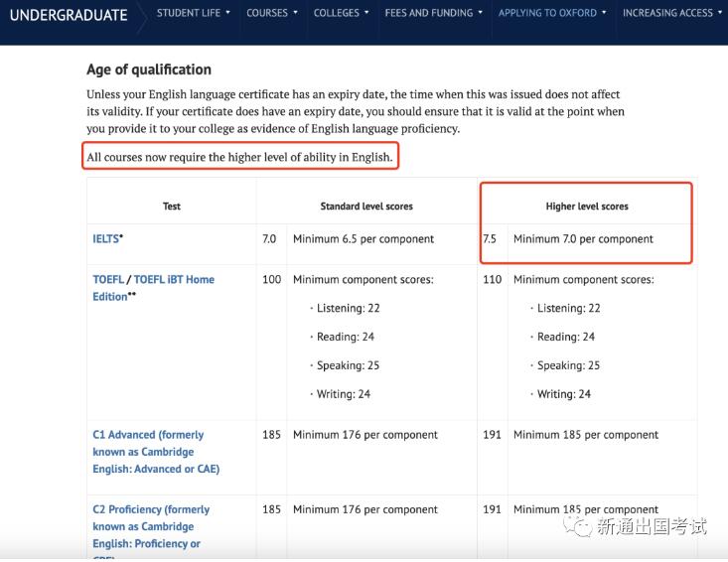Viewport: 728px width, 562px height.
Task: Select IELTS standard score 7.0
Action: (269, 239)
